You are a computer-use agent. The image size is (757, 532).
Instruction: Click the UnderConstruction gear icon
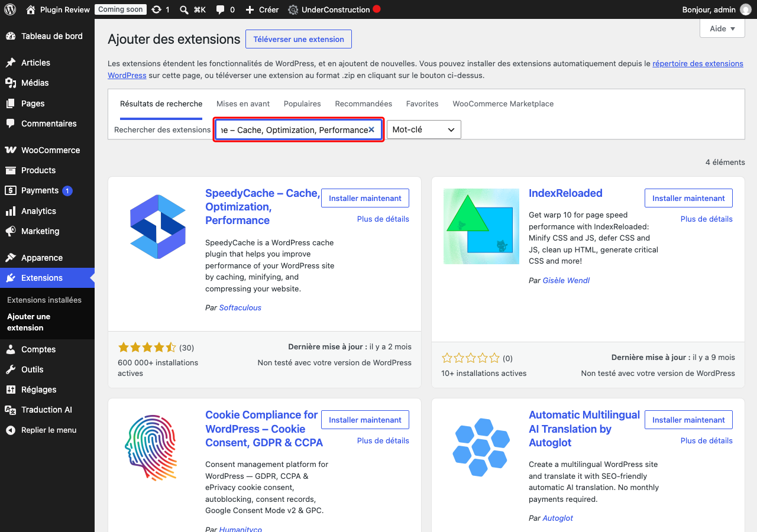click(293, 9)
